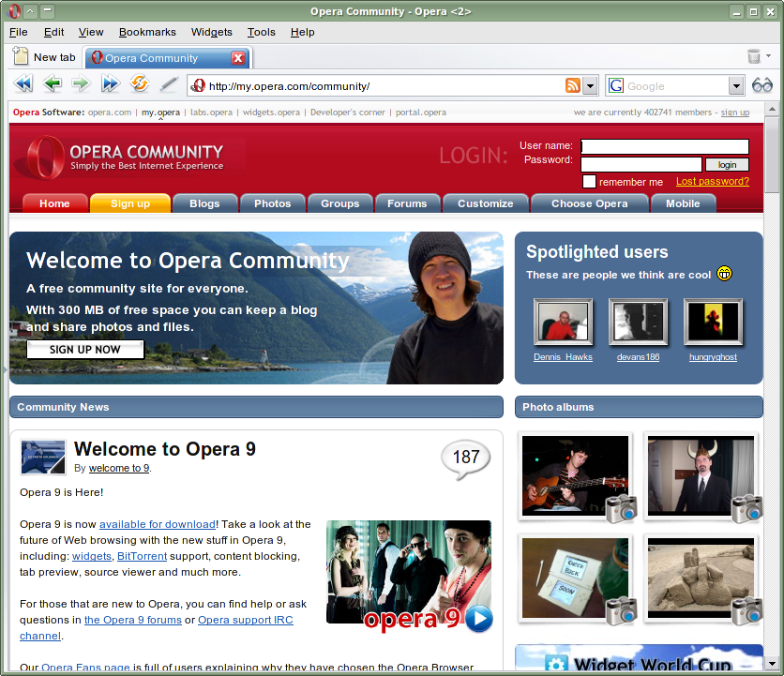The height and width of the screenshot is (676, 784).
Task: Open the RSS feed dropdown arrow
Action: pyautogui.click(x=588, y=84)
